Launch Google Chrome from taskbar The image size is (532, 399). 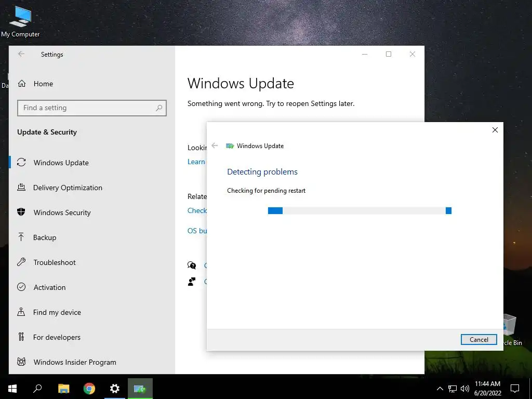point(89,389)
